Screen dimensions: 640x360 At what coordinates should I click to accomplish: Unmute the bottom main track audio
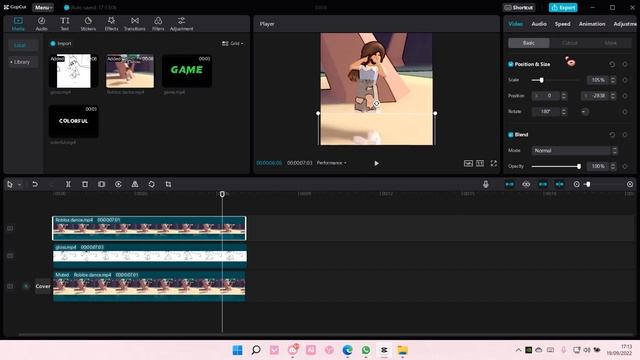(26, 286)
